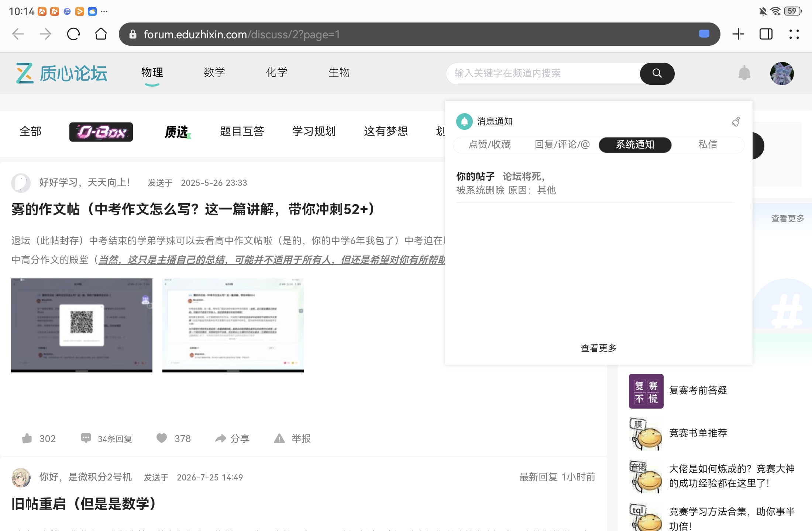Click the 质心论坛 logo

point(62,73)
